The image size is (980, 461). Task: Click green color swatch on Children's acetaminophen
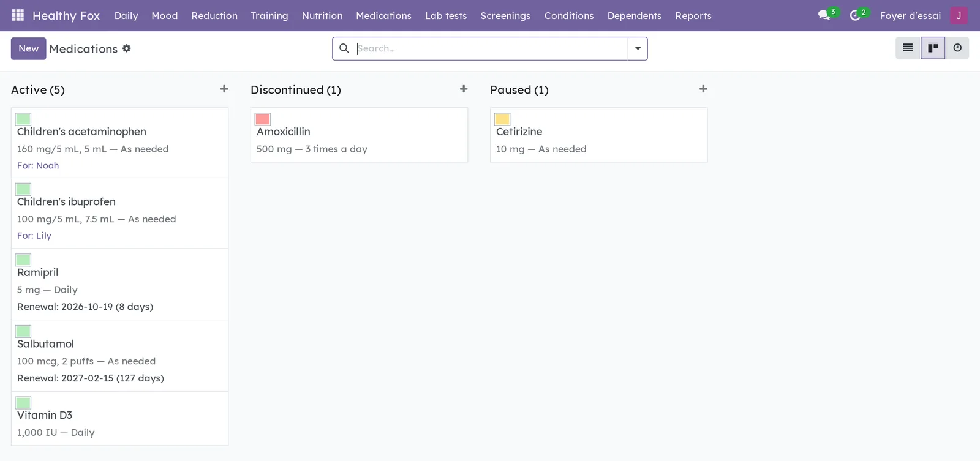click(23, 119)
